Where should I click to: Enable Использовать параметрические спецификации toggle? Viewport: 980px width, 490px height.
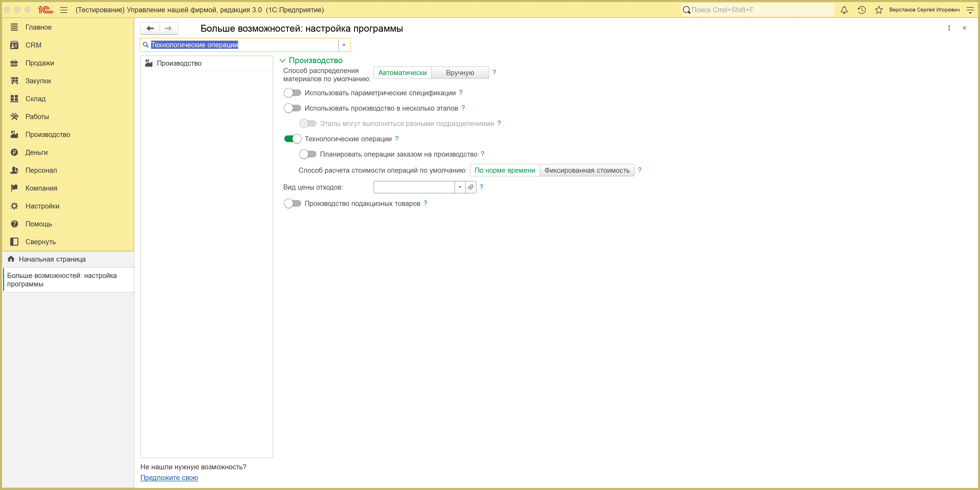tap(292, 93)
